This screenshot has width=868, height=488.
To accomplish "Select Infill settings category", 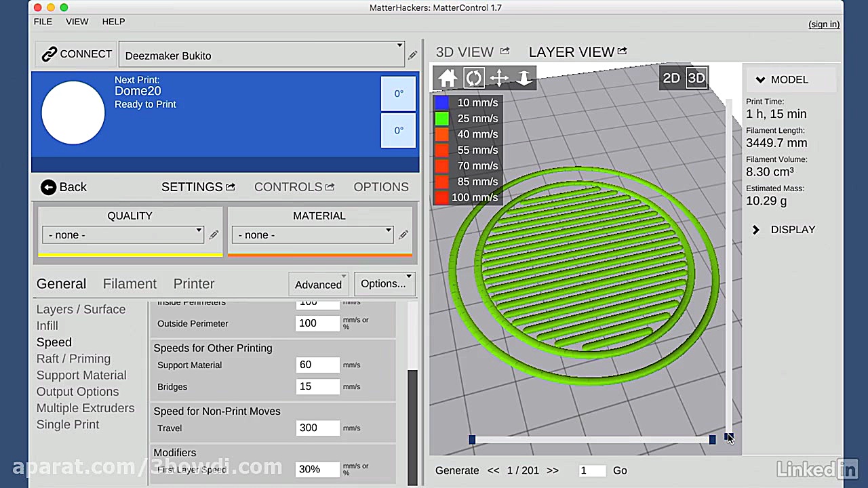I will [47, 326].
